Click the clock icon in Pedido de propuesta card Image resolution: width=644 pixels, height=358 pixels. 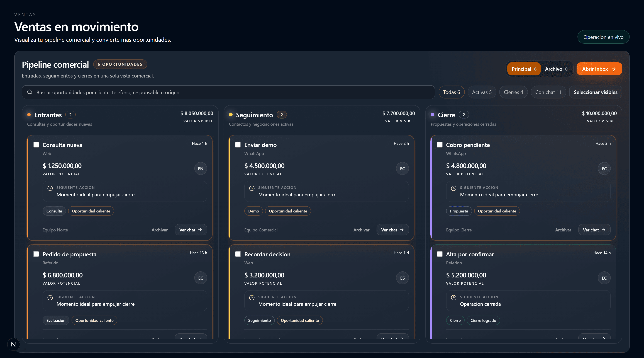pyautogui.click(x=50, y=297)
